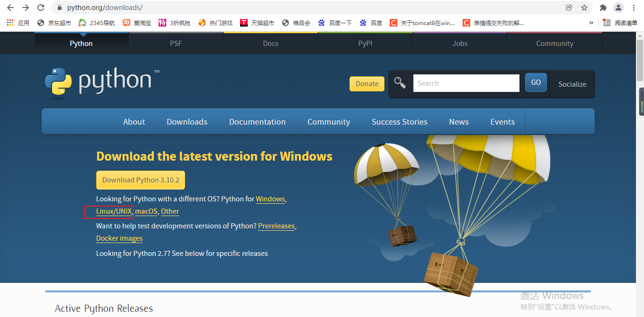This screenshot has width=644, height=317.
Task: Click into the Search input field
Action: point(466,83)
